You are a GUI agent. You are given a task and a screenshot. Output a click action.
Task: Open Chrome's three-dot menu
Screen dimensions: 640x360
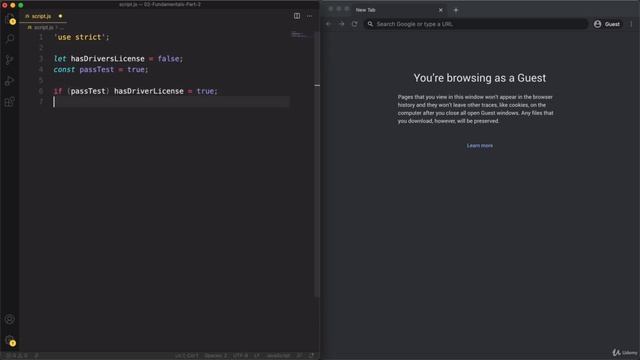point(631,24)
